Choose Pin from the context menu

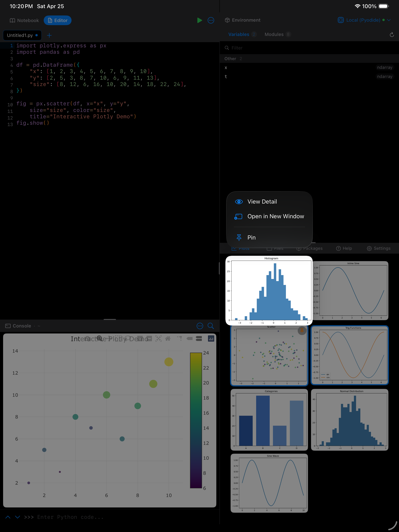click(269, 237)
